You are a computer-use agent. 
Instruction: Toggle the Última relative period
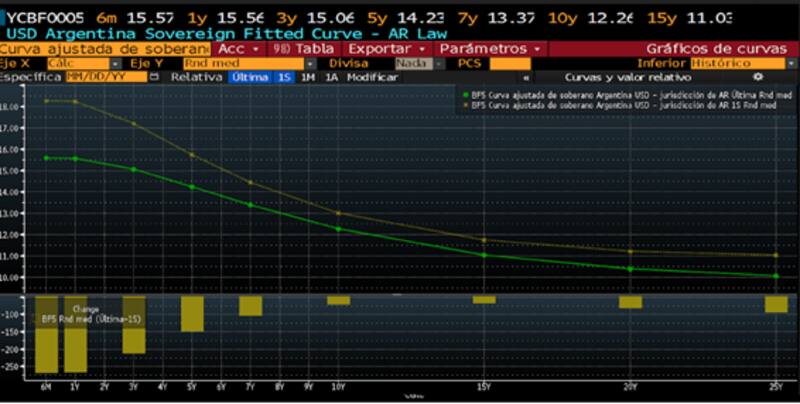[x=250, y=76]
